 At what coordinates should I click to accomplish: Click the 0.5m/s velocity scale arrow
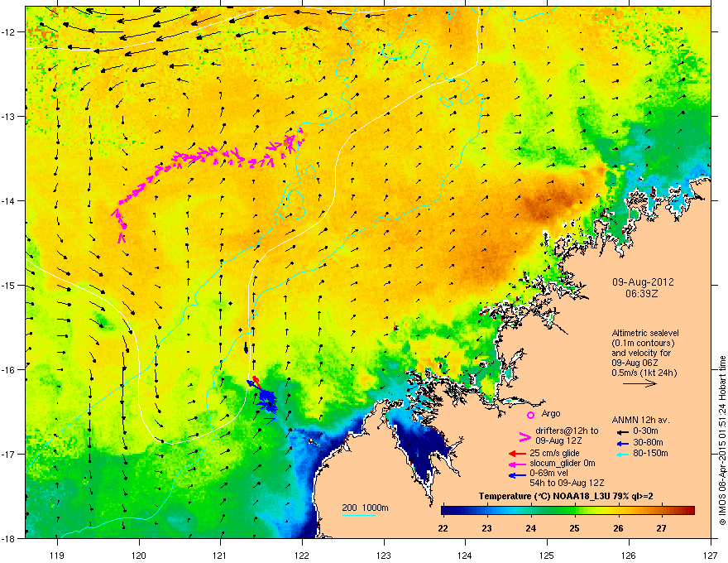[639, 383]
